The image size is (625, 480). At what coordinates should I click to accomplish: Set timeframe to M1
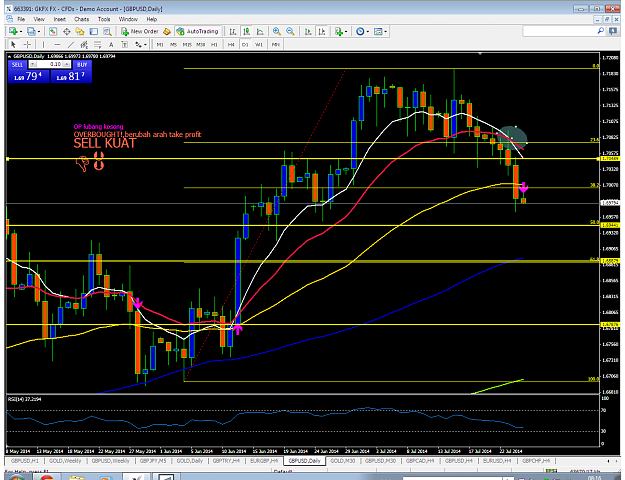point(160,44)
